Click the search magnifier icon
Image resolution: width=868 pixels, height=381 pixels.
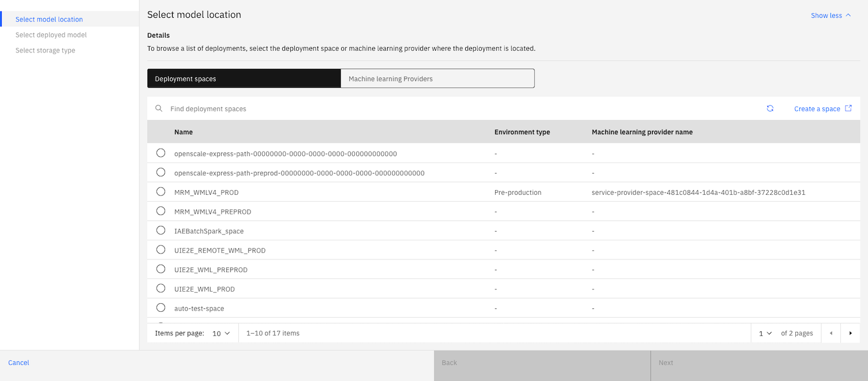pos(159,108)
